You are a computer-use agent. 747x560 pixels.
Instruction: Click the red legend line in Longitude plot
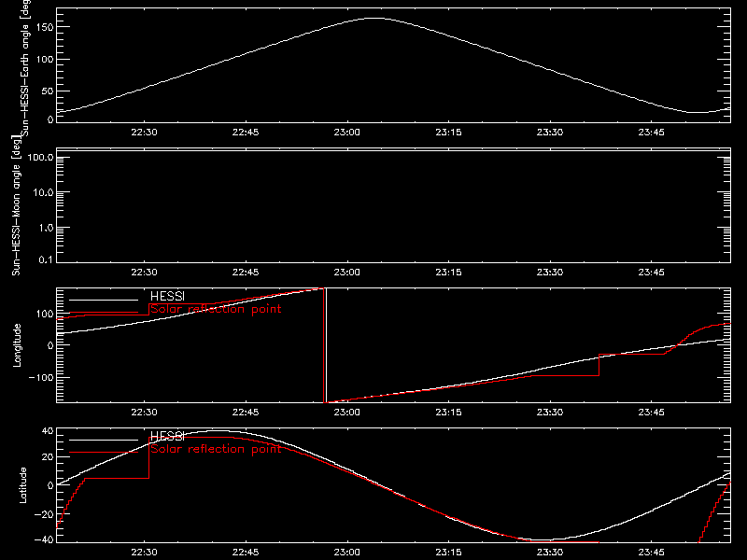point(104,313)
